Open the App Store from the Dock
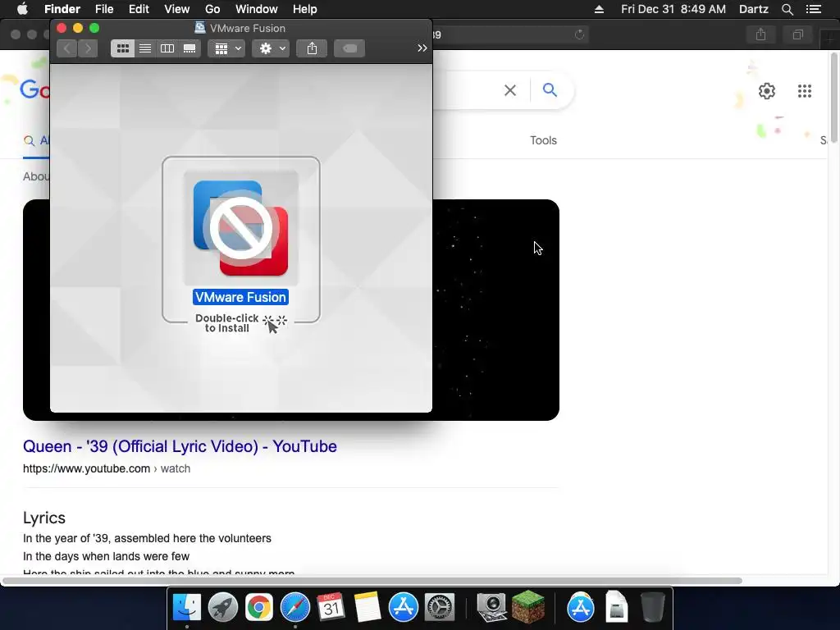Screen dimensions: 840x630 (404, 608)
